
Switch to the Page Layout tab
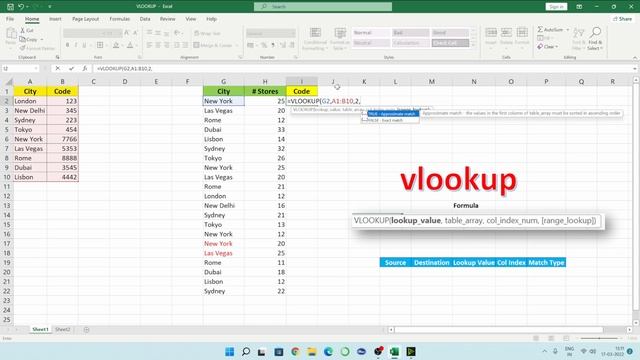(85, 19)
